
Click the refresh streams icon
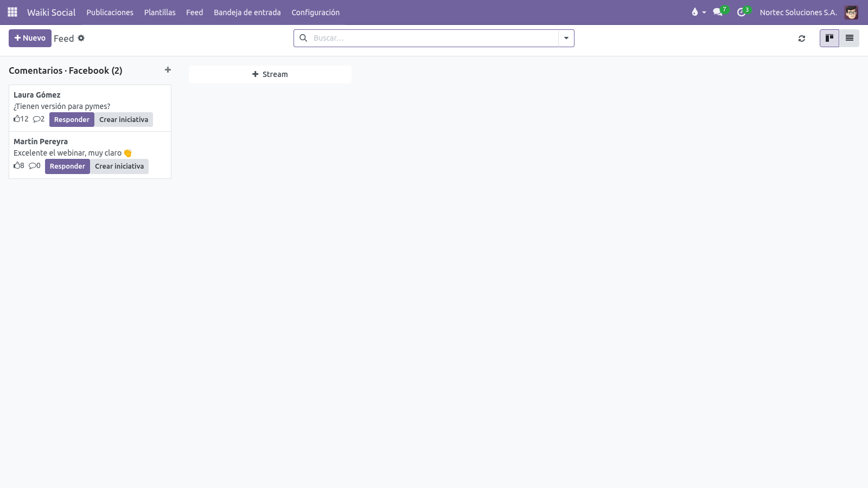[802, 38]
